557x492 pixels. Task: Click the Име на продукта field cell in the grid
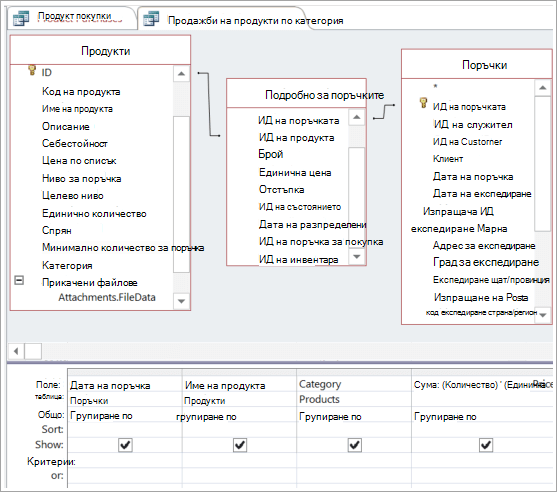pos(239,385)
